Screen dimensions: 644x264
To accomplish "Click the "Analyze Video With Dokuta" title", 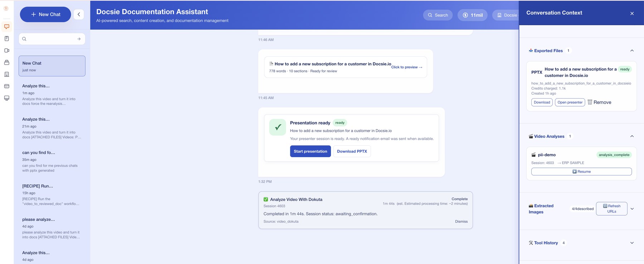I will point(296,200).
